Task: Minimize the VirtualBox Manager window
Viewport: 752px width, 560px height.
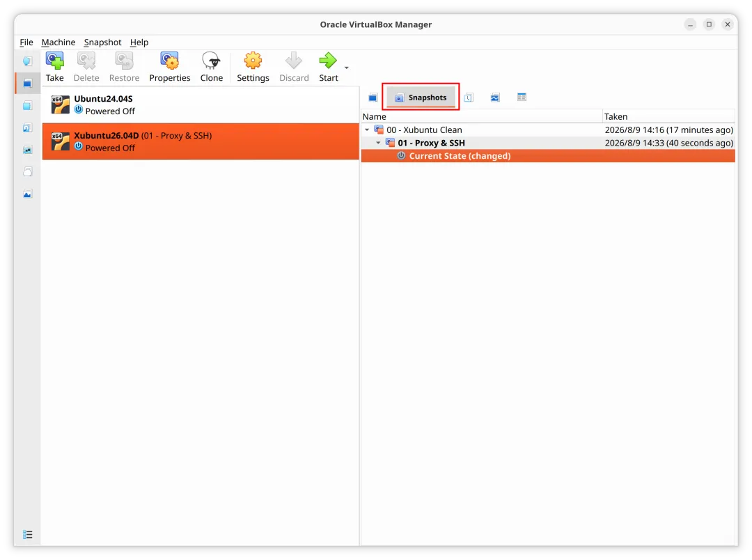Action: [x=690, y=24]
